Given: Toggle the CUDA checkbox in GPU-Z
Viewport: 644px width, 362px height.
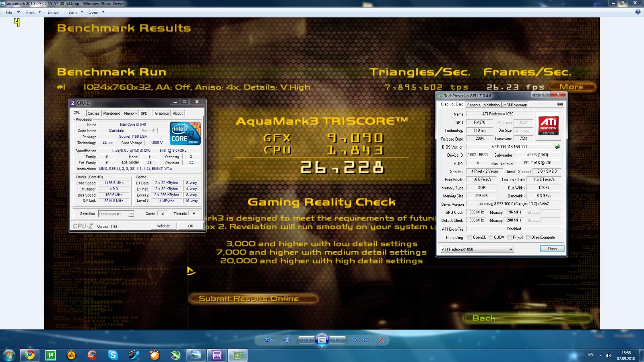Looking at the screenshot, I should [x=491, y=237].
